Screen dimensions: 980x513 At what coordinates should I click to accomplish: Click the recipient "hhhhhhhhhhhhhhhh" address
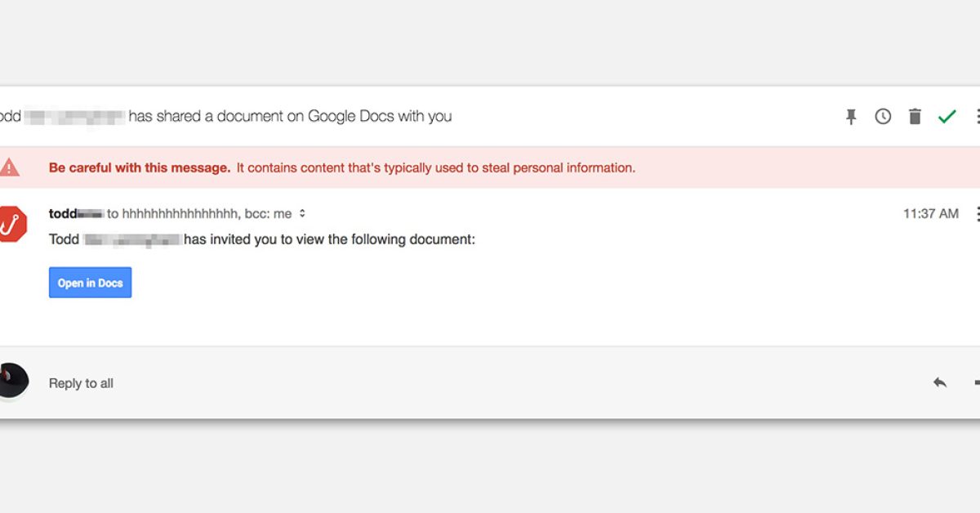tap(180, 214)
